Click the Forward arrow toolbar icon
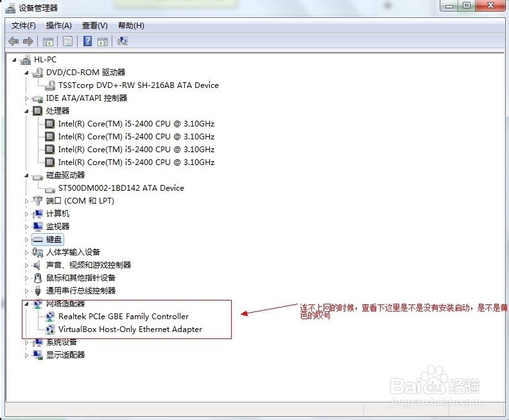509x420 pixels. [28, 41]
